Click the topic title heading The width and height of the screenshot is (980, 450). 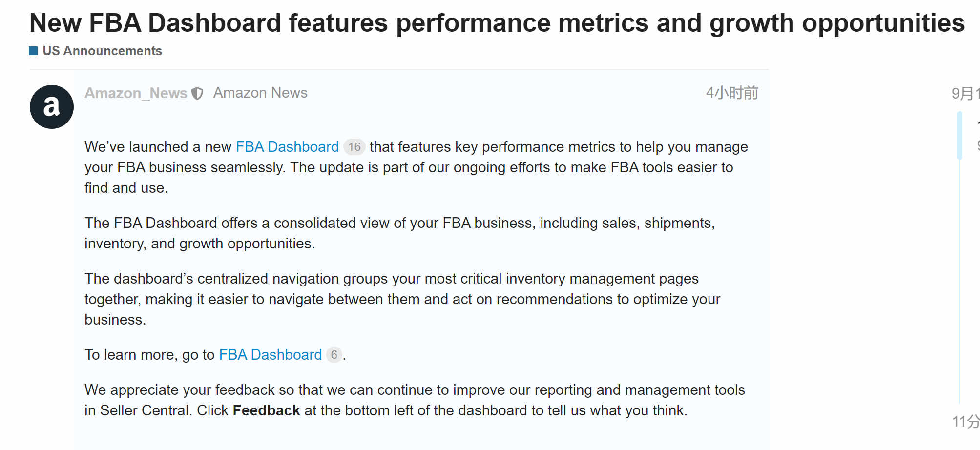pyautogui.click(x=497, y=23)
